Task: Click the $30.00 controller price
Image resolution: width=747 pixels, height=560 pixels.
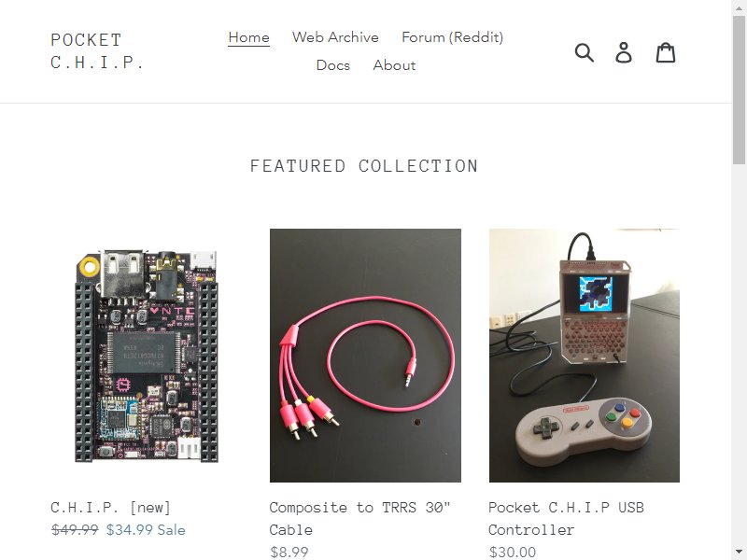Action: 513,552
